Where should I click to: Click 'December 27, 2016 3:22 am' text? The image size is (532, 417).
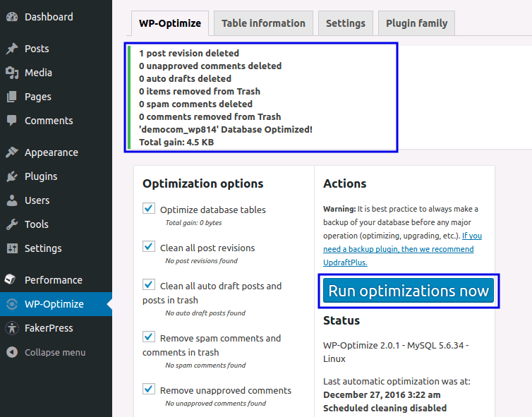pos(382,395)
